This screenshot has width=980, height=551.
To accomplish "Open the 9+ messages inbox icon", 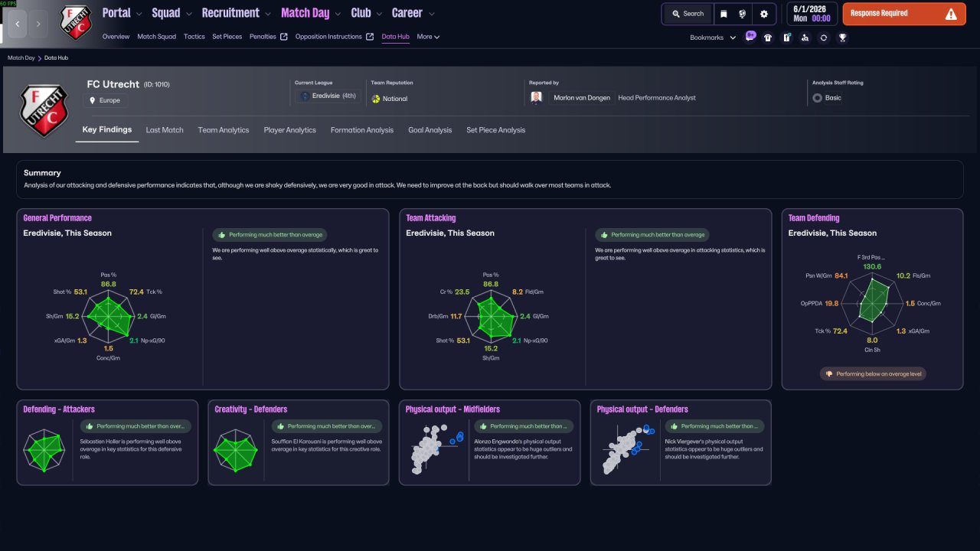I will (750, 37).
